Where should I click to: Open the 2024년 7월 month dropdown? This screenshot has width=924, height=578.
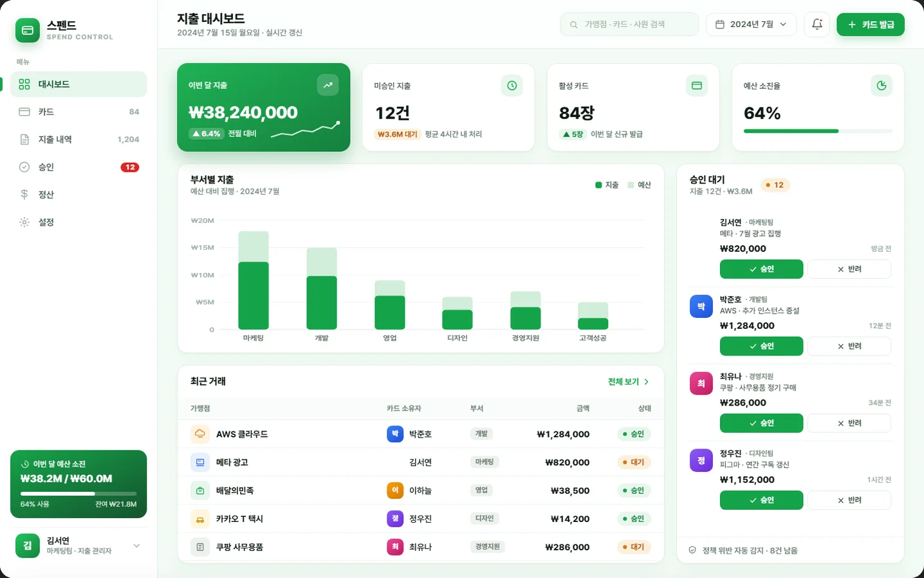coord(751,24)
